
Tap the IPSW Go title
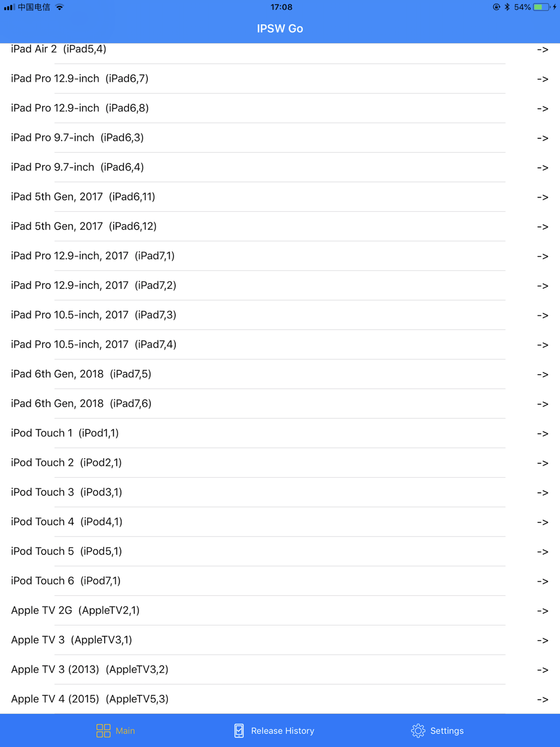(x=280, y=29)
